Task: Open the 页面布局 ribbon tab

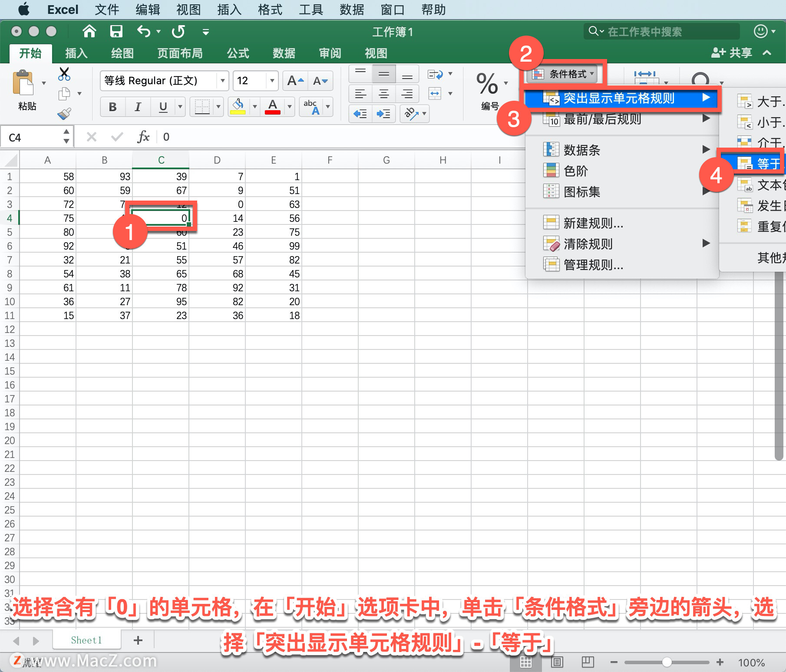Action: (x=180, y=53)
